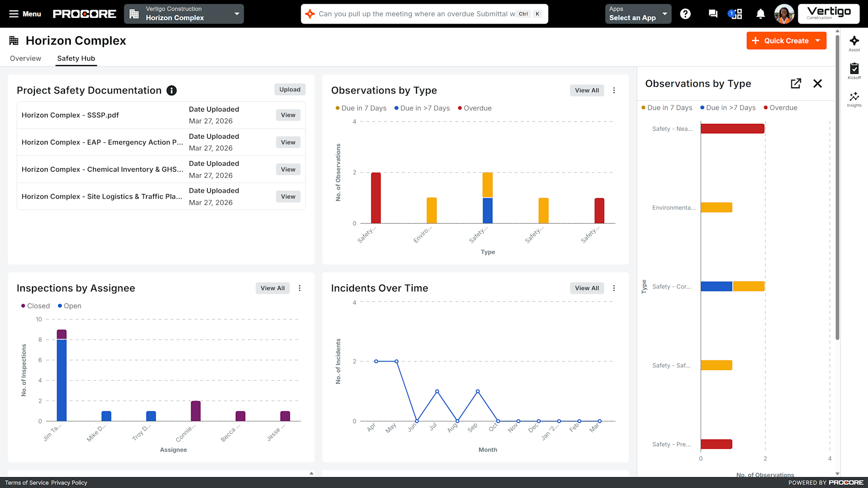The height and width of the screenshot is (488, 868).
Task: Open the Privacy Policy link
Action: pos(69,483)
